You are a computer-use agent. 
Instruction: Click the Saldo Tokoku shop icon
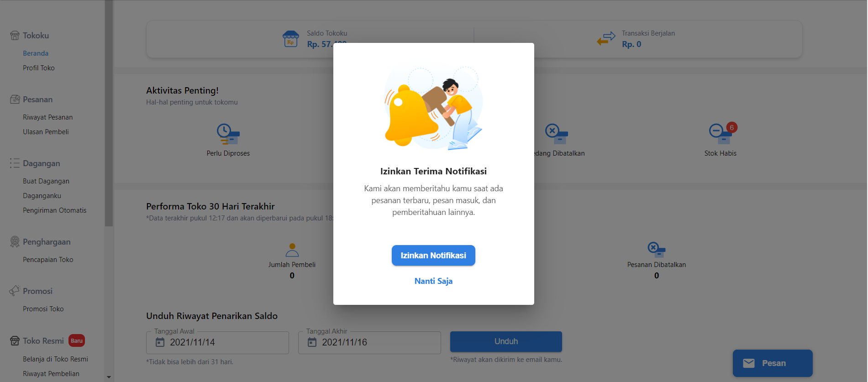(x=291, y=39)
